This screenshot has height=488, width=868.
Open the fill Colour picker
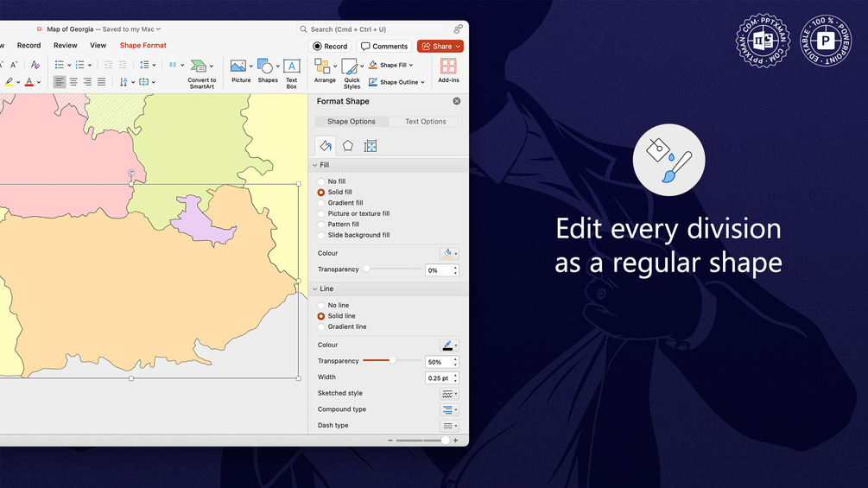pyautogui.click(x=449, y=253)
